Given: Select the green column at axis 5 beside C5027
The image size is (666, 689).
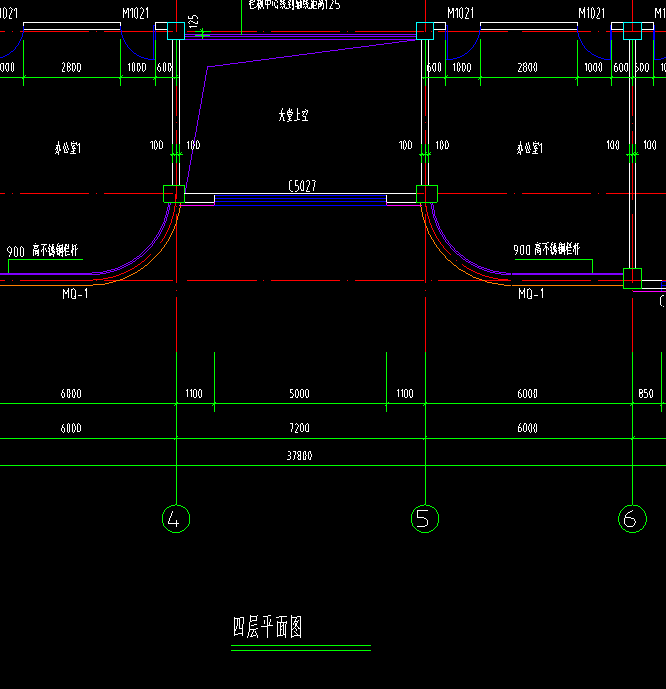Looking at the screenshot, I should click(427, 194).
